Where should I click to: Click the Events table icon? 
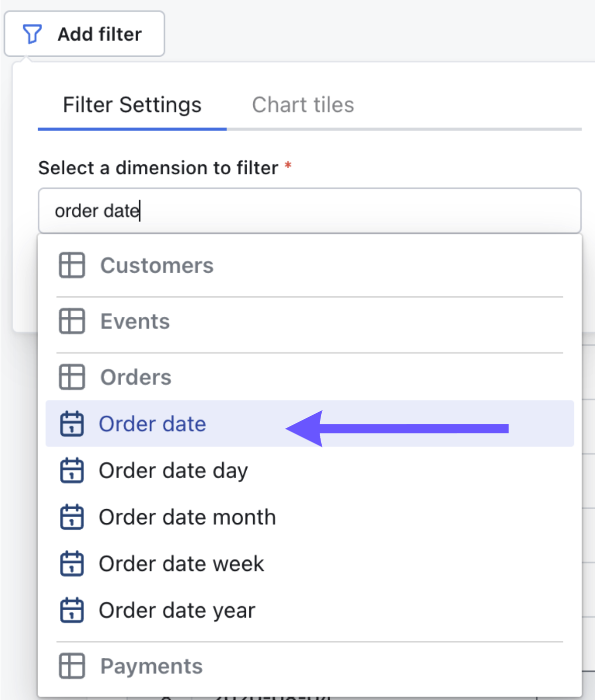[x=72, y=321]
